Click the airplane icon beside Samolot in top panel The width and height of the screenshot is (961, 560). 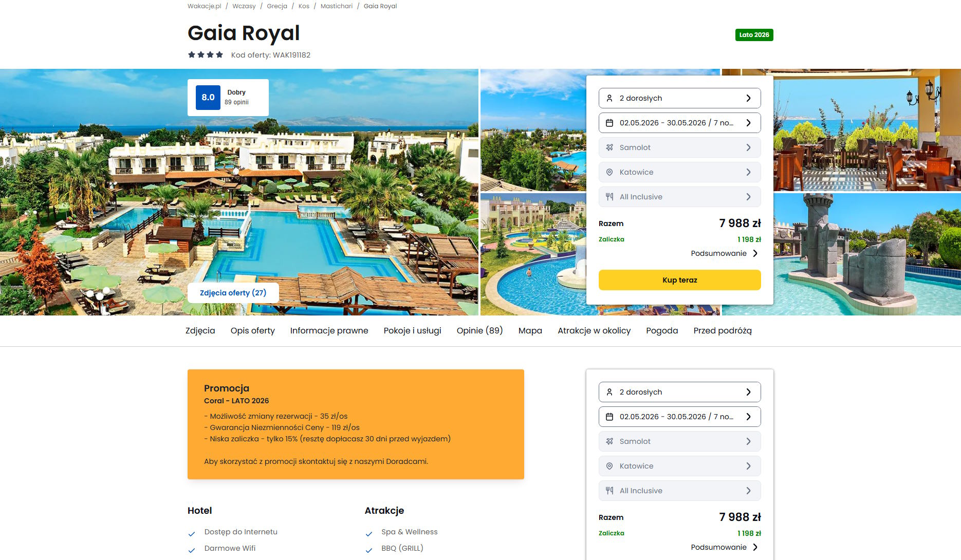(x=609, y=147)
